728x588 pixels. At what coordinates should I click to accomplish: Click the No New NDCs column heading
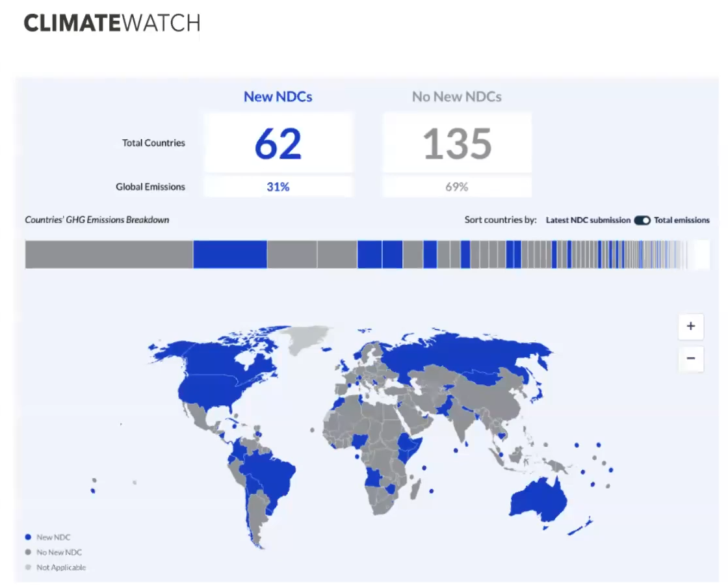click(456, 97)
